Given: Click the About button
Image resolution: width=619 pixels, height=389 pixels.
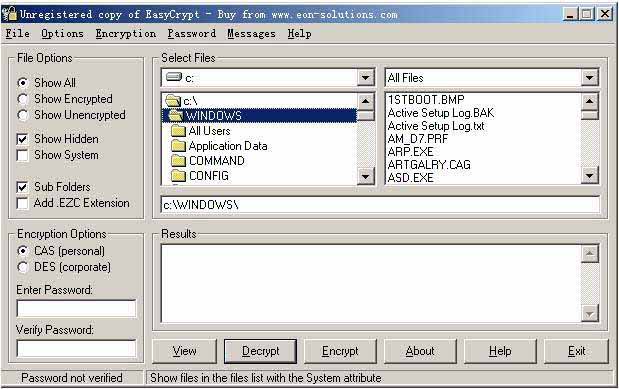Looking at the screenshot, I should (420, 351).
